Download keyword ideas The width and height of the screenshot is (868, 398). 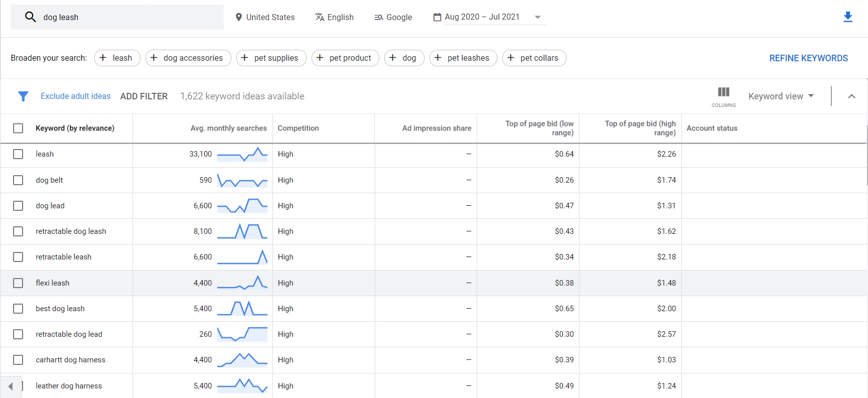pyautogui.click(x=848, y=17)
